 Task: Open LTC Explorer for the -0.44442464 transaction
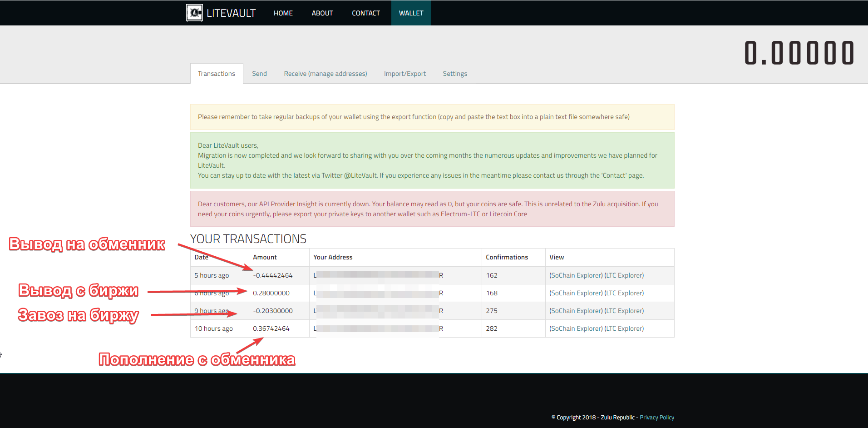click(x=624, y=275)
